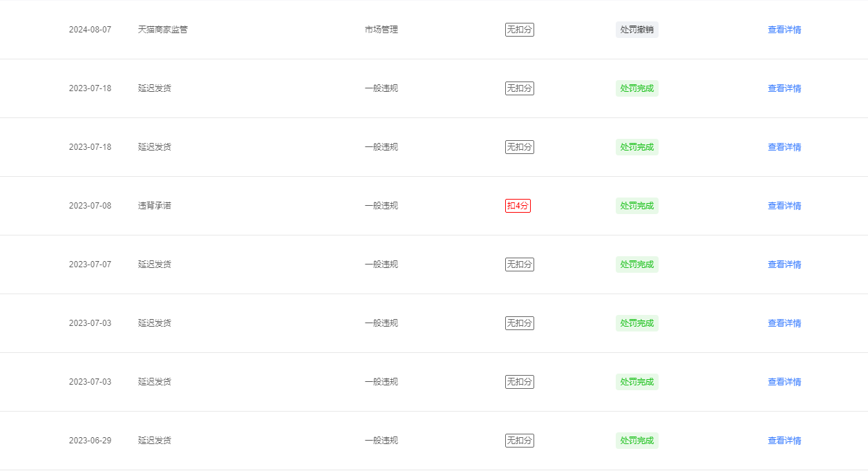The height and width of the screenshot is (471, 868).
Task: Click the 市场管理 category cell
Action: pos(381,30)
